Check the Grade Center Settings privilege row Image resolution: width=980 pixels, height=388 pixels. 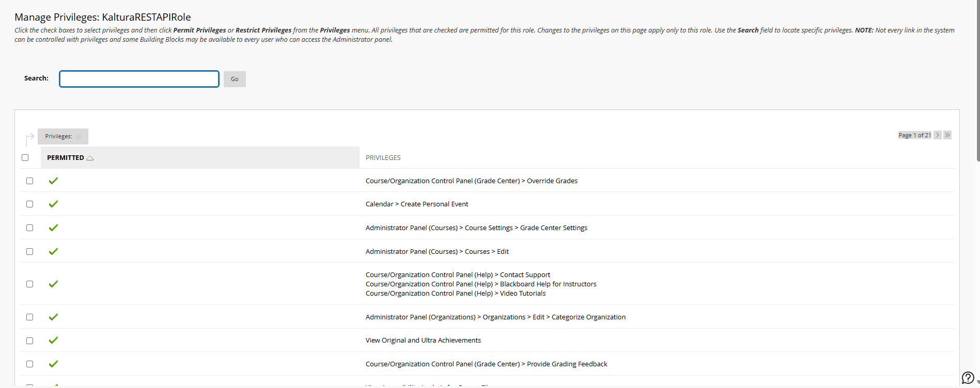click(30, 228)
